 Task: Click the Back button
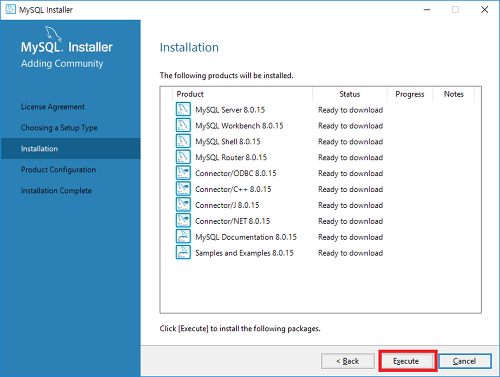point(348,361)
